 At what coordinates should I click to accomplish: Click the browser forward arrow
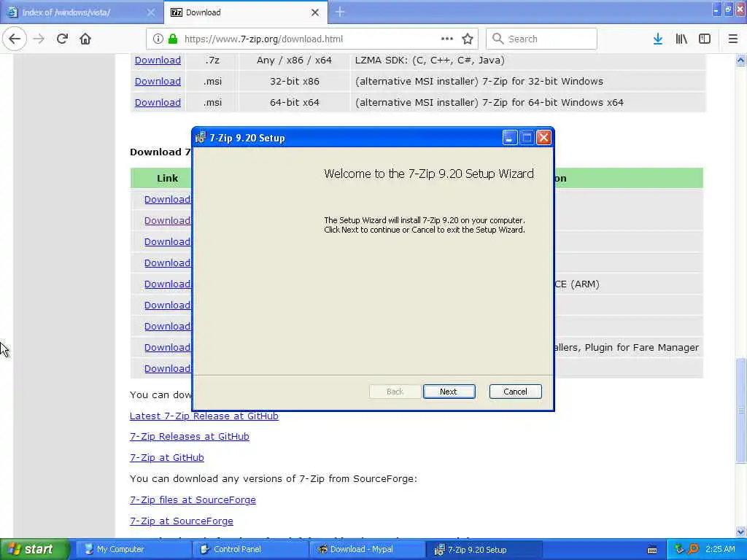coord(39,39)
